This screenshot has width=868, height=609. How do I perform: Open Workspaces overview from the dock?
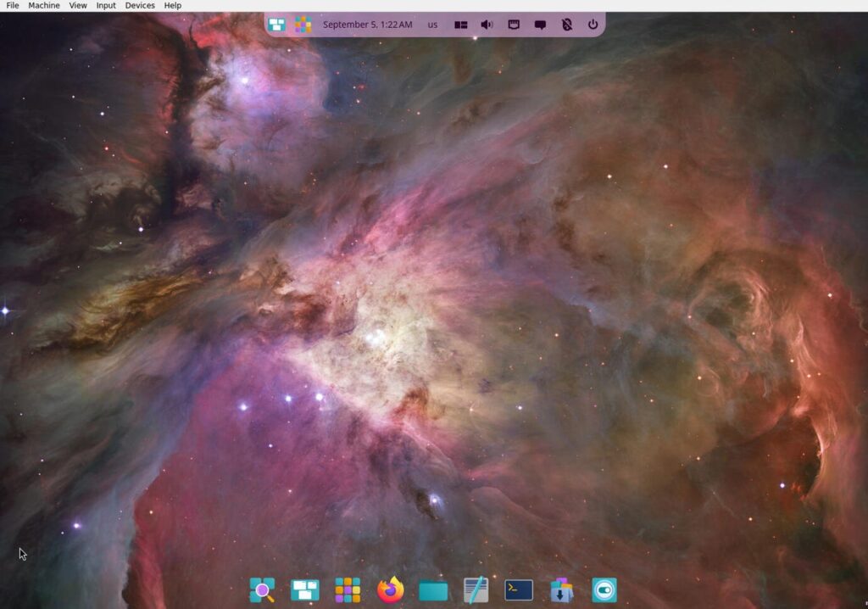point(305,589)
